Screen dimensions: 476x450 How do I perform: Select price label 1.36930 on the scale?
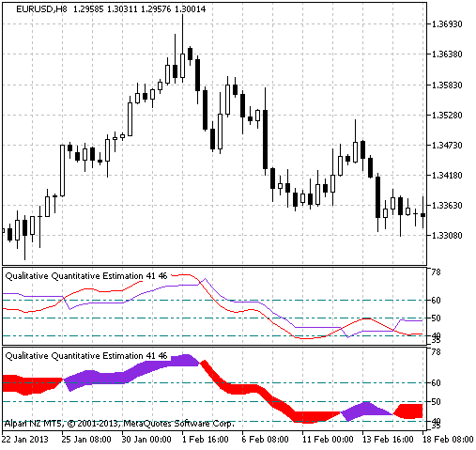(447, 24)
